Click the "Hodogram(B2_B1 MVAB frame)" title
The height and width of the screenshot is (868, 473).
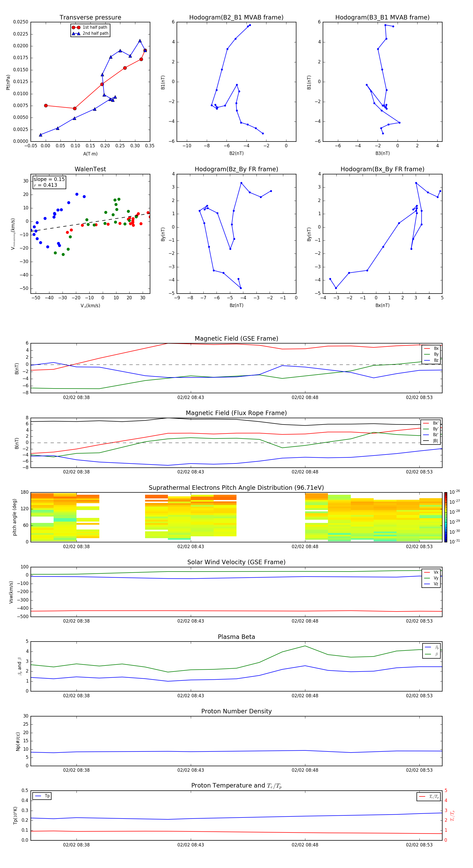tap(236, 18)
